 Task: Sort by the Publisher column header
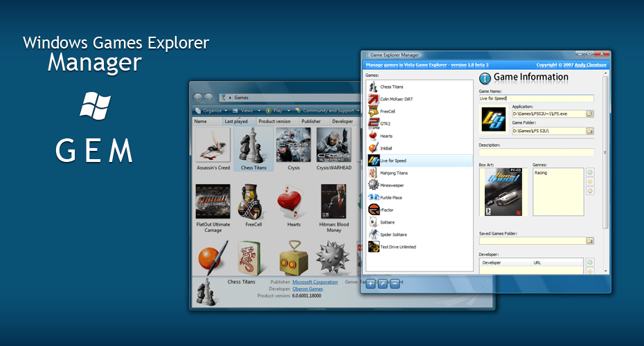311,121
